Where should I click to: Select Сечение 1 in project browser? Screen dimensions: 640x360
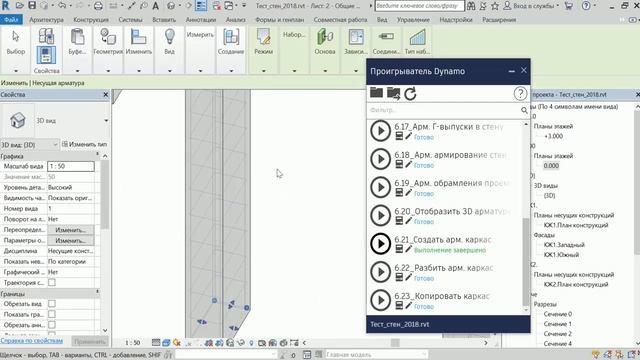coord(558,324)
